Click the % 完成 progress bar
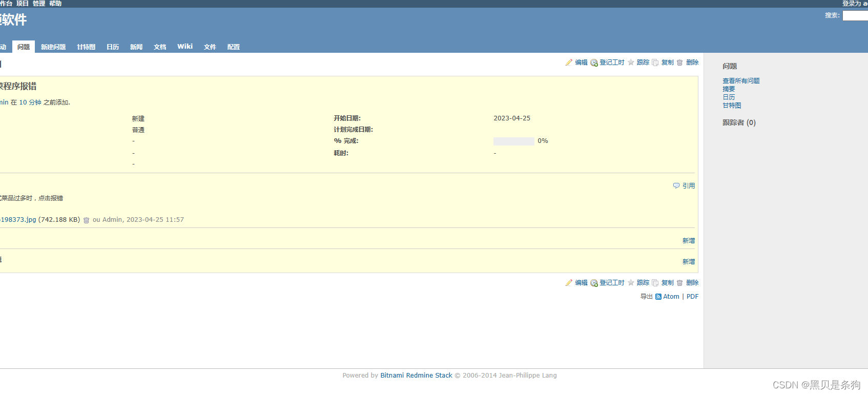 (x=514, y=141)
